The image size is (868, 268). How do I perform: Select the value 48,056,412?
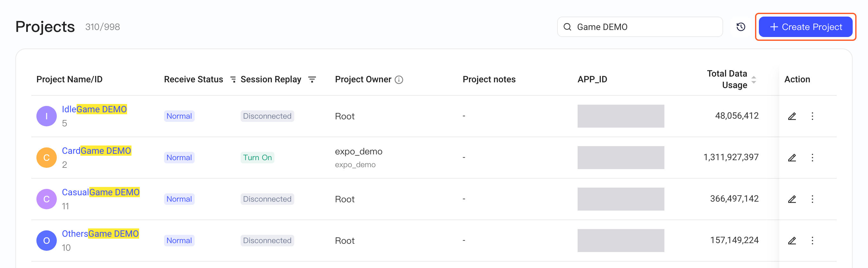(x=737, y=116)
